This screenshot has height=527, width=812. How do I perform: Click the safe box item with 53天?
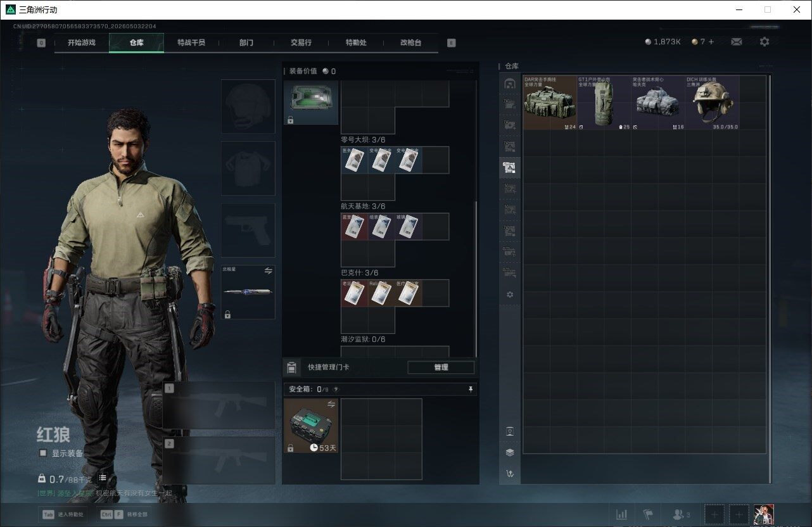[x=311, y=426]
